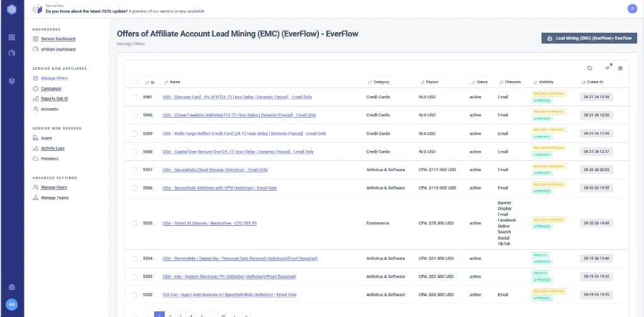Open Servers Dashboard in the sidebar
Viewport: 644px width, 317px height.
(x=58, y=39)
